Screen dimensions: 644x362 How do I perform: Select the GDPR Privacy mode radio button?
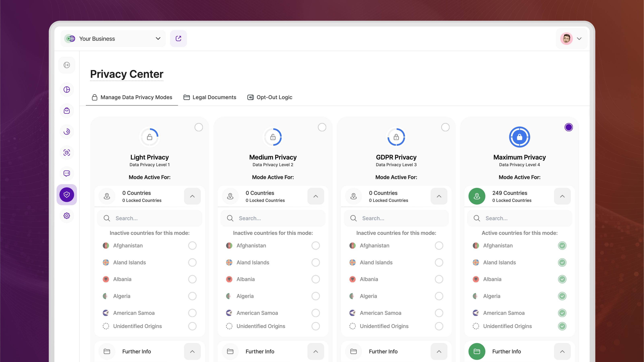click(445, 127)
